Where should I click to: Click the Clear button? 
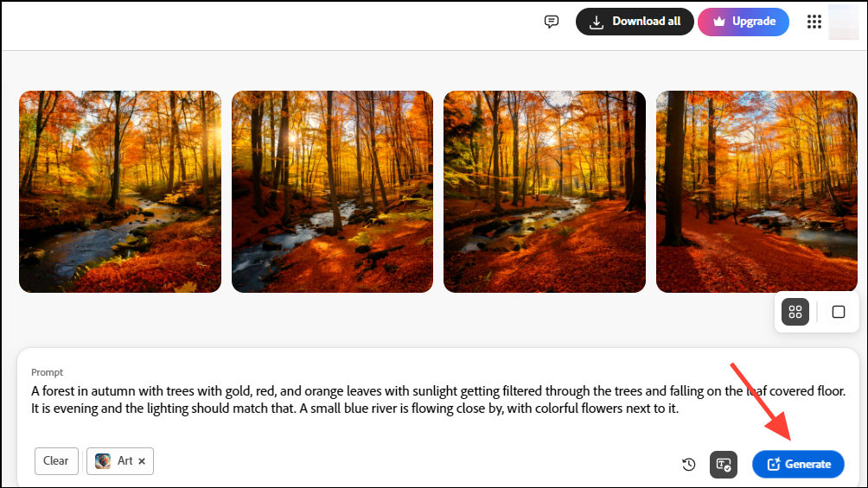(56, 461)
